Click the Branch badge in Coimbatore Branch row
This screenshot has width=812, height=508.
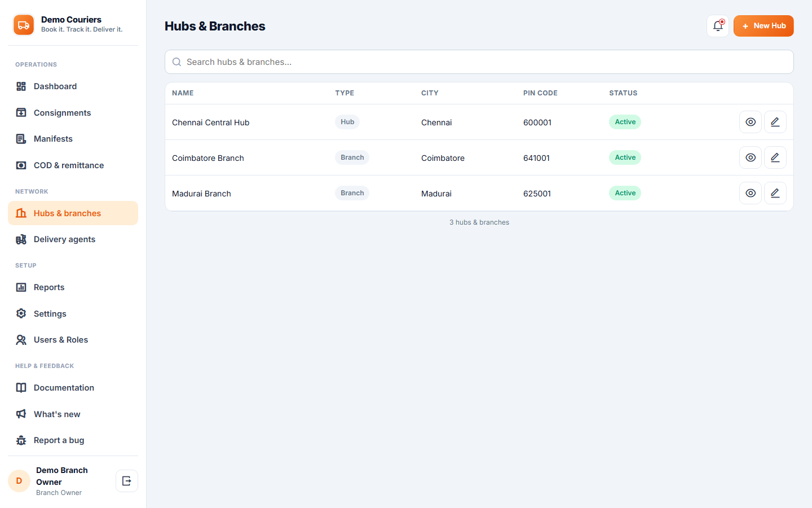(352, 157)
